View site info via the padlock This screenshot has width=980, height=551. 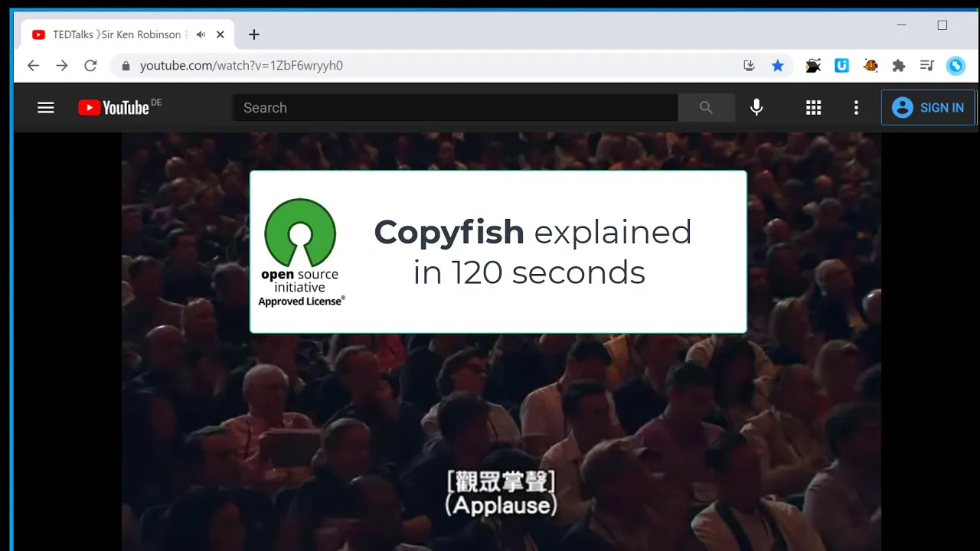pos(126,66)
